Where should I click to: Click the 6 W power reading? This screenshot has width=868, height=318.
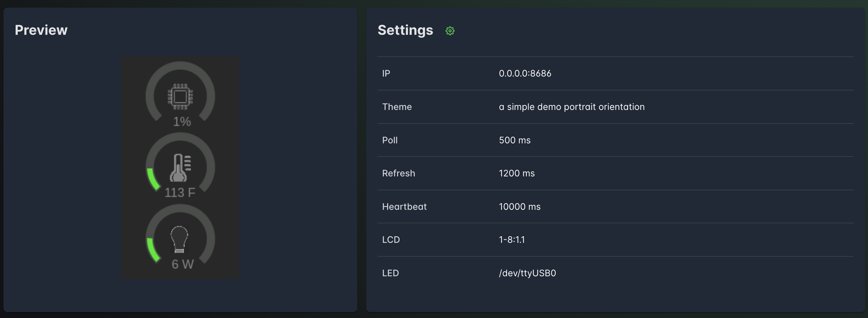(183, 264)
